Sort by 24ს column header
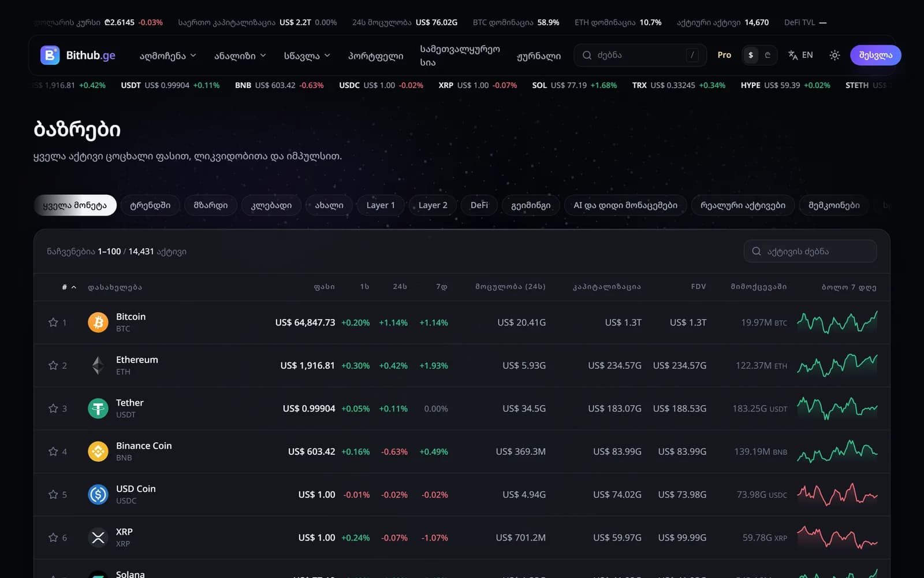Image resolution: width=924 pixels, height=578 pixels. (400, 287)
